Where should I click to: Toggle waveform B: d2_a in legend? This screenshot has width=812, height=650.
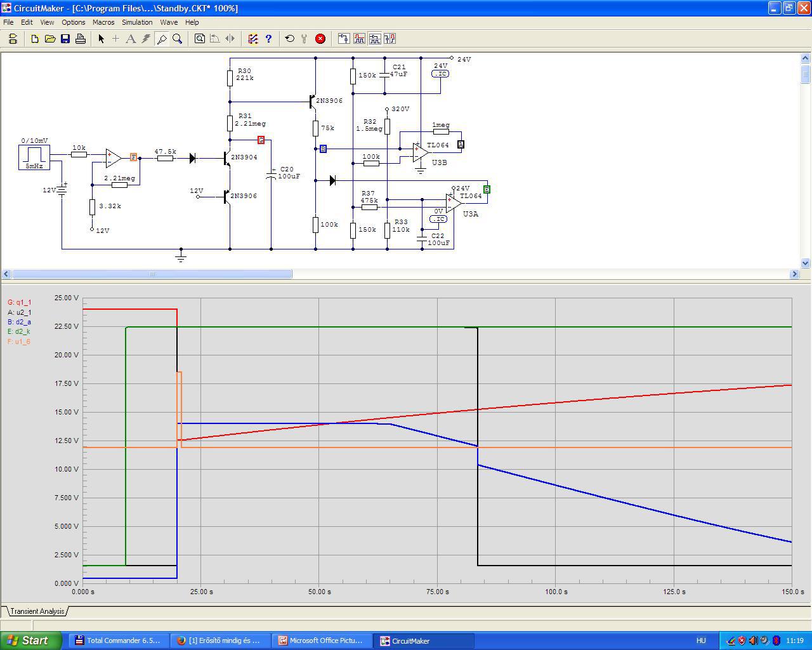click(19, 322)
